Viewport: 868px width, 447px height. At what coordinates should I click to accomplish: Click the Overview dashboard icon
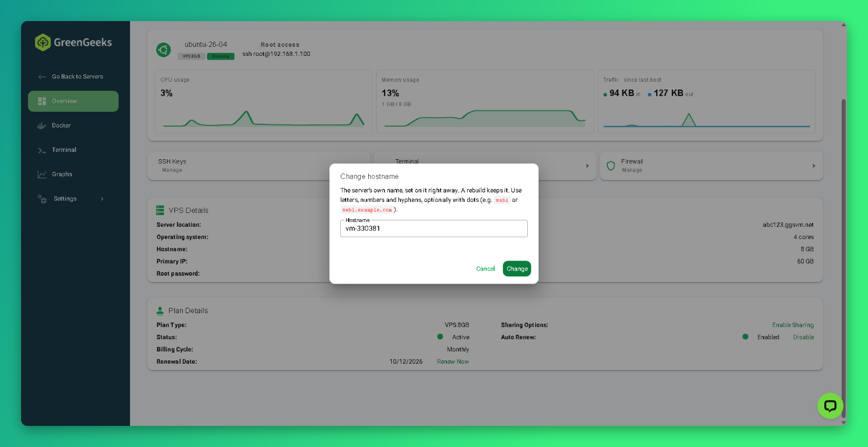[42, 101]
